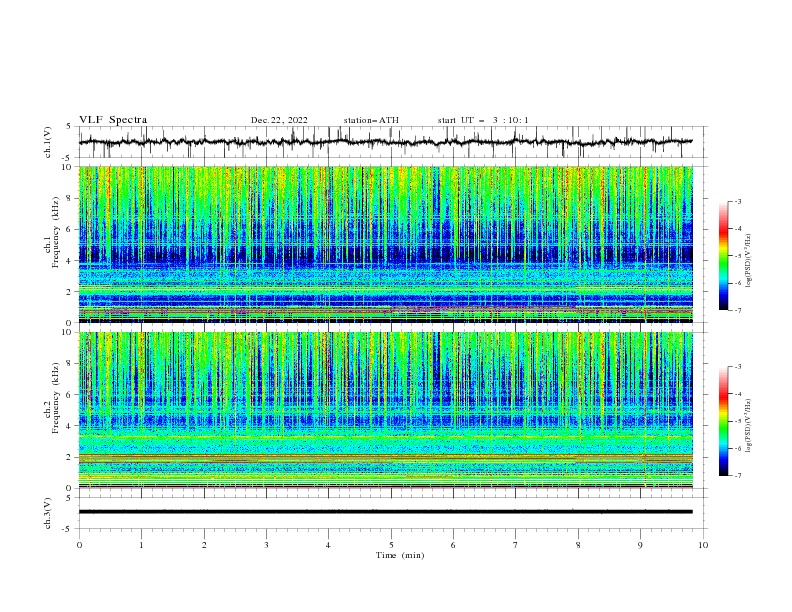This screenshot has height=612, width=792.
Task: Click the "VLF Spectra" plot title
Action: point(113,120)
